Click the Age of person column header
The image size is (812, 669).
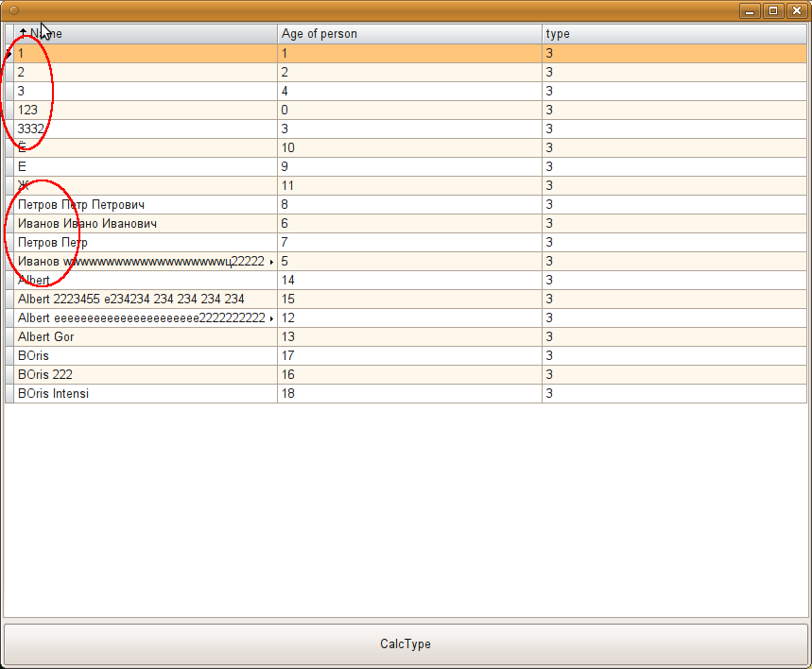[409, 34]
